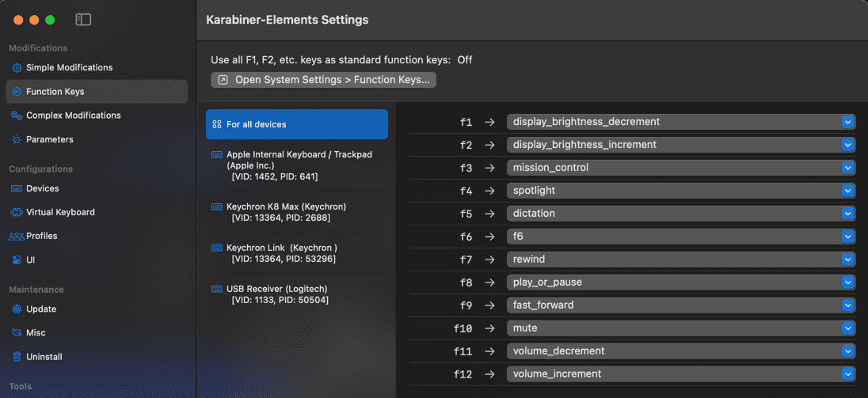Image resolution: width=868 pixels, height=398 pixels.
Task: Click the Misc leaf icon
Action: click(x=17, y=333)
